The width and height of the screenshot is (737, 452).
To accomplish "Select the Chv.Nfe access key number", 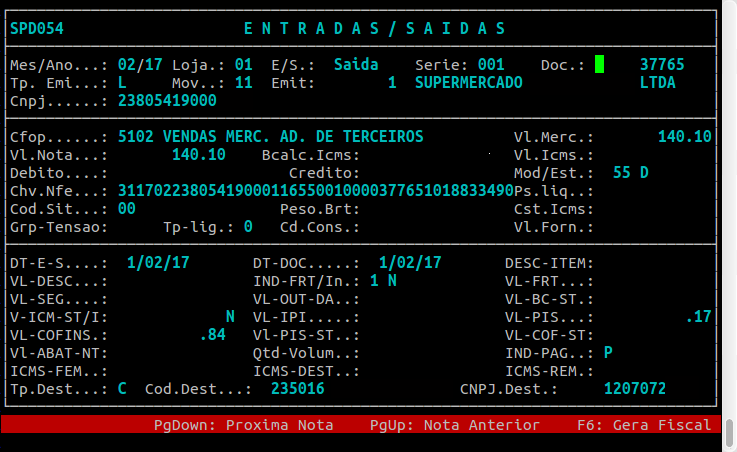I will [315, 191].
